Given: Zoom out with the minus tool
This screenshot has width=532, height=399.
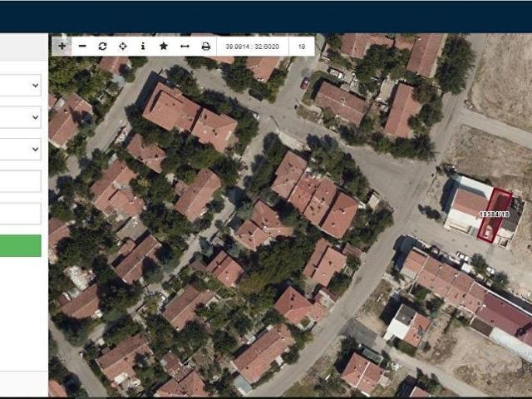Looking at the screenshot, I should pyautogui.click(x=82, y=47).
